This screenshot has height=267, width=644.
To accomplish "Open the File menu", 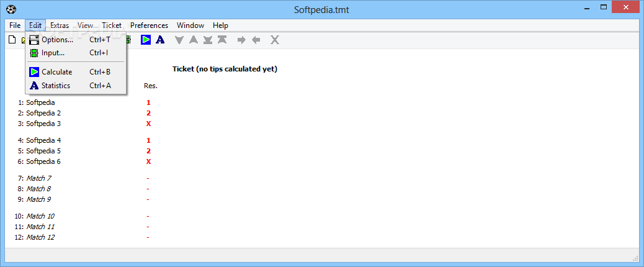I will (15, 25).
